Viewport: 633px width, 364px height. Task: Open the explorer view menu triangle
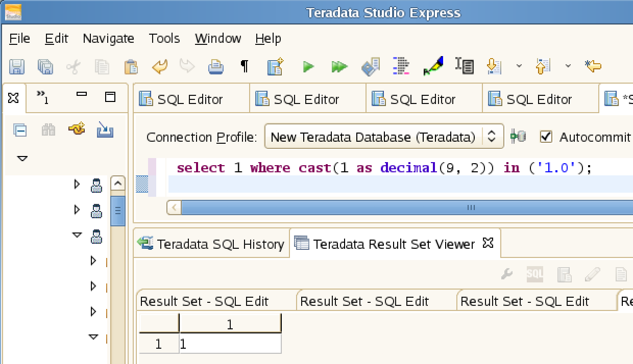click(x=22, y=159)
